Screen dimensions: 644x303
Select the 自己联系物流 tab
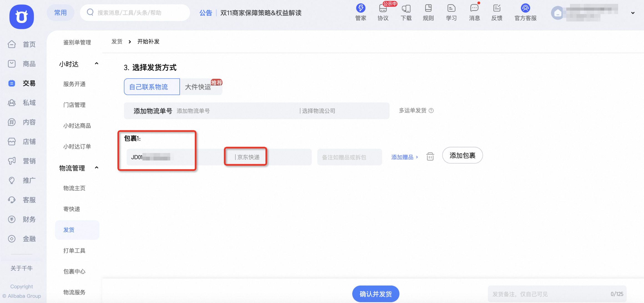pyautogui.click(x=152, y=87)
